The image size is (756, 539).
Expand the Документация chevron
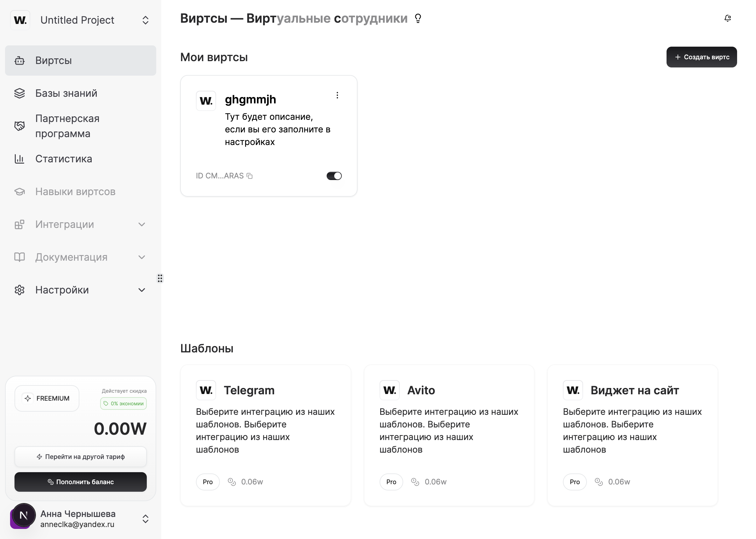click(x=141, y=257)
